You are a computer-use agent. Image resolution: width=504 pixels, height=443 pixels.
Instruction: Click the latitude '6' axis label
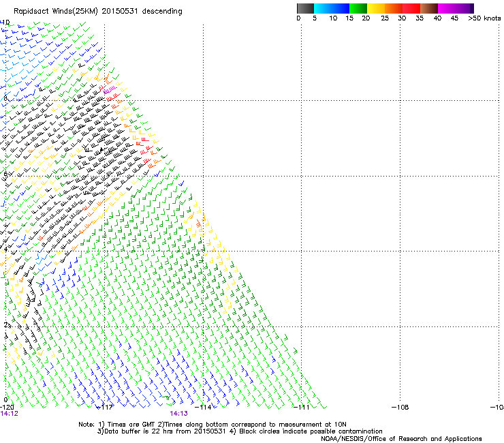pyautogui.click(x=5, y=174)
